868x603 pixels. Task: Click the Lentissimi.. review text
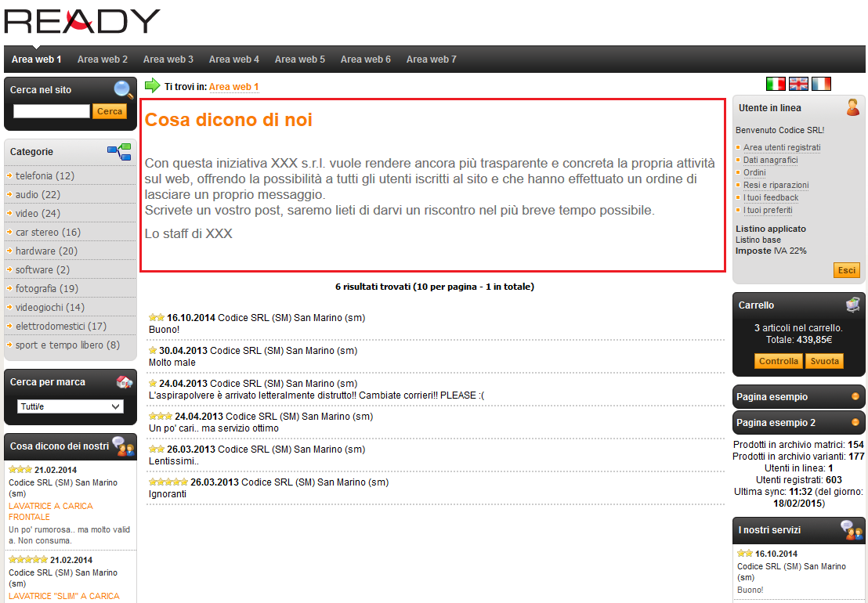pyautogui.click(x=173, y=461)
